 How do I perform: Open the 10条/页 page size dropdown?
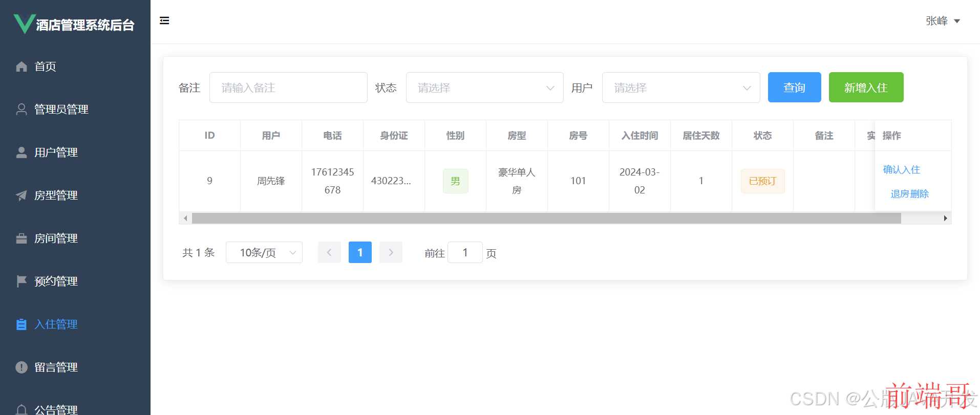click(x=264, y=252)
